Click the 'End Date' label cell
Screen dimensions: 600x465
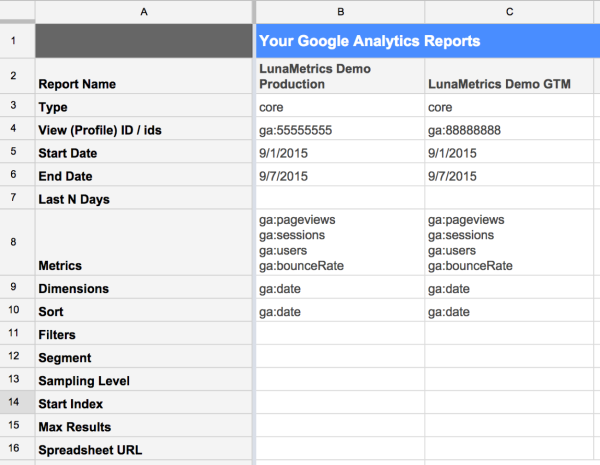click(x=143, y=175)
